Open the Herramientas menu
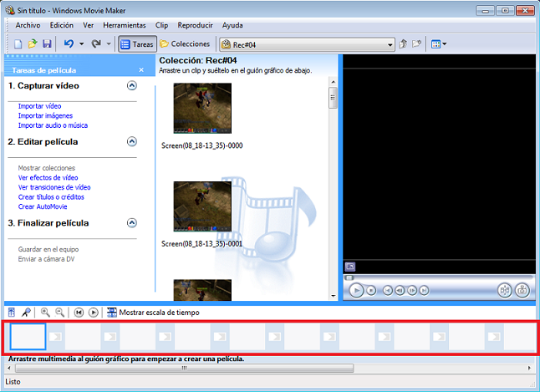Image resolution: width=540 pixels, height=392 pixels. click(125, 25)
